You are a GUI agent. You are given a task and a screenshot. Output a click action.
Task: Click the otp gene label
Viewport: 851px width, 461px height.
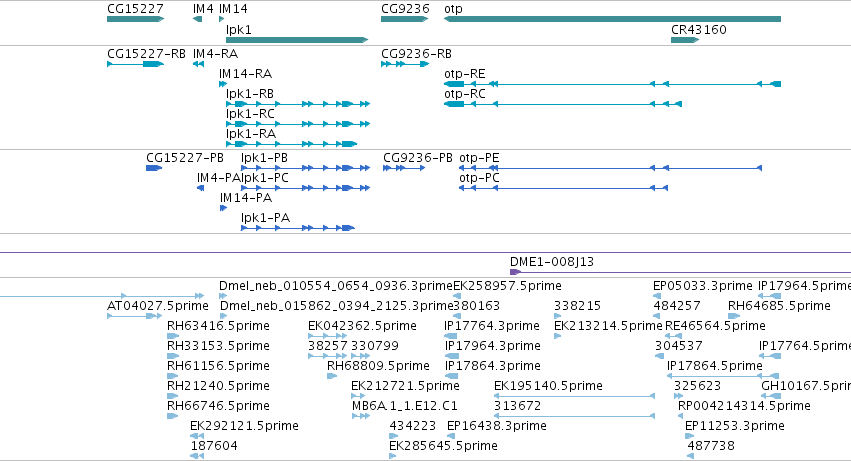(x=453, y=10)
